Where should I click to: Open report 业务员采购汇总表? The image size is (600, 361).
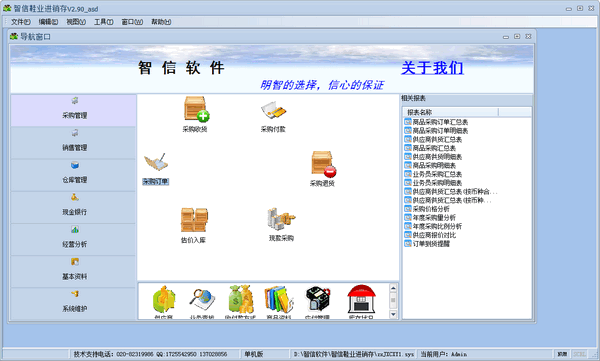(433, 174)
